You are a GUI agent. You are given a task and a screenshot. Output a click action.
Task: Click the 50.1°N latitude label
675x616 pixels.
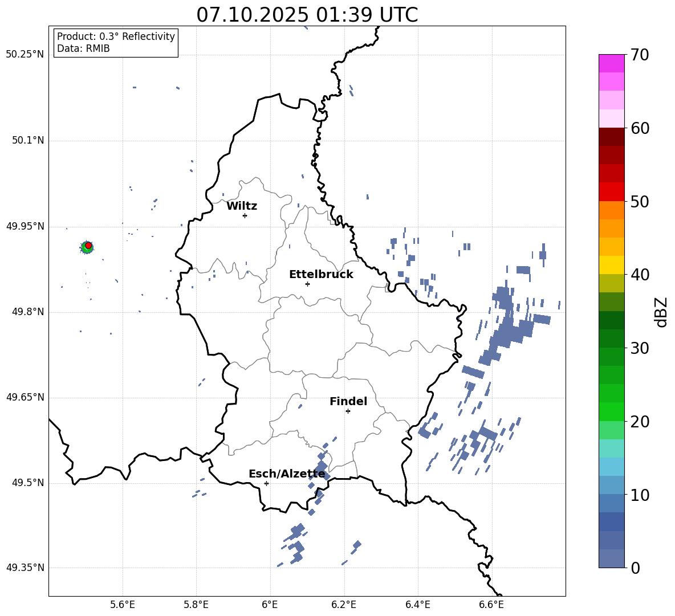click(x=28, y=140)
